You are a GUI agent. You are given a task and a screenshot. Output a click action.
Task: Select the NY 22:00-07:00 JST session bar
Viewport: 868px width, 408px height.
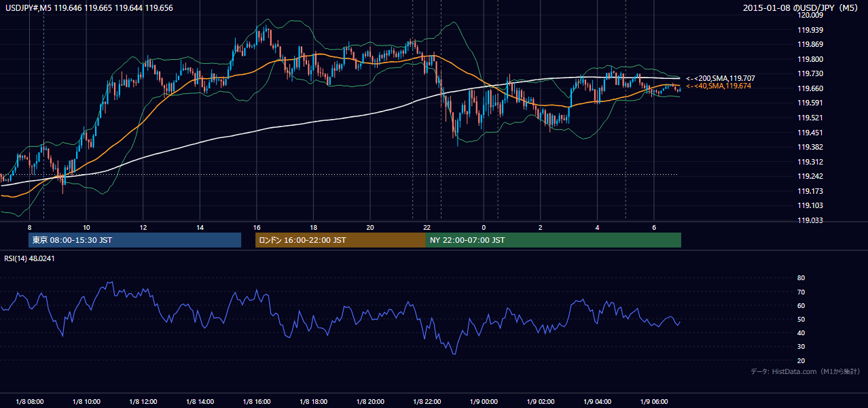pyautogui.click(x=554, y=240)
